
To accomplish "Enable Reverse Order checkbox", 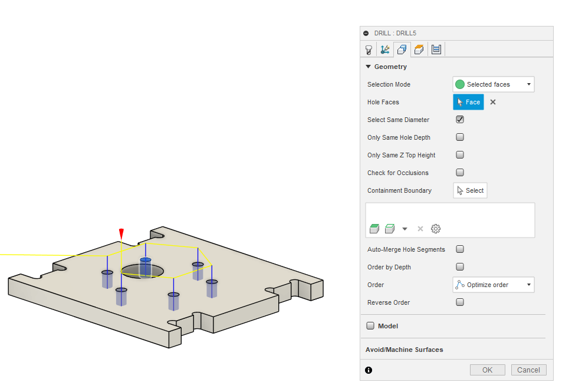I will coord(460,302).
